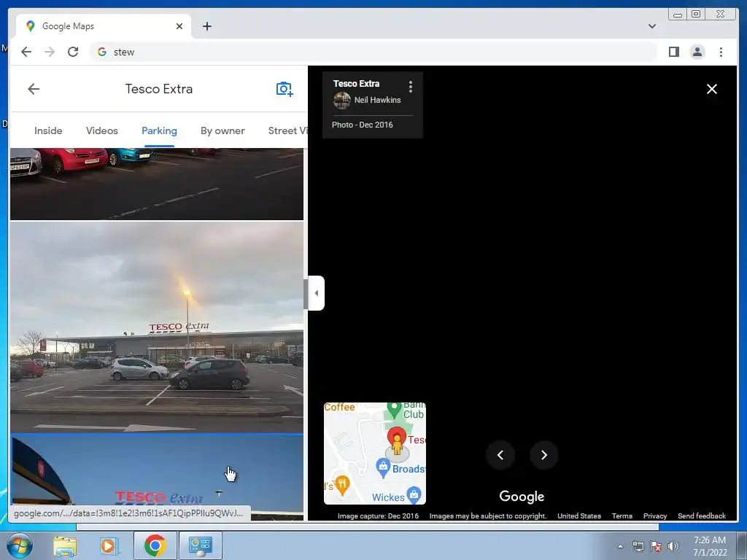This screenshot has height=560, width=747.
Task: Select the Inside photos tab
Action: point(48,131)
